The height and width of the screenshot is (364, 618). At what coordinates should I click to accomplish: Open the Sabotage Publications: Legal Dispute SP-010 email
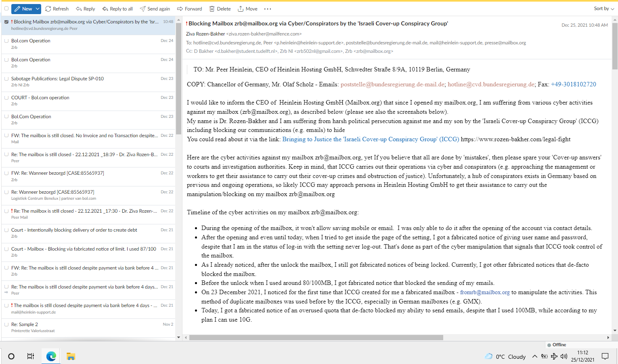tap(88, 82)
